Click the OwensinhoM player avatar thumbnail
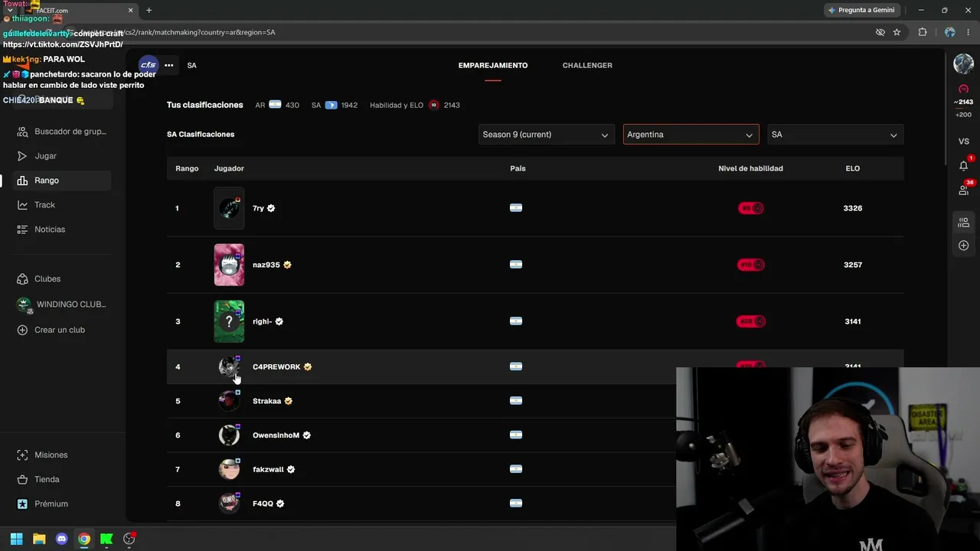Screen dimensions: 980x551 229,435
